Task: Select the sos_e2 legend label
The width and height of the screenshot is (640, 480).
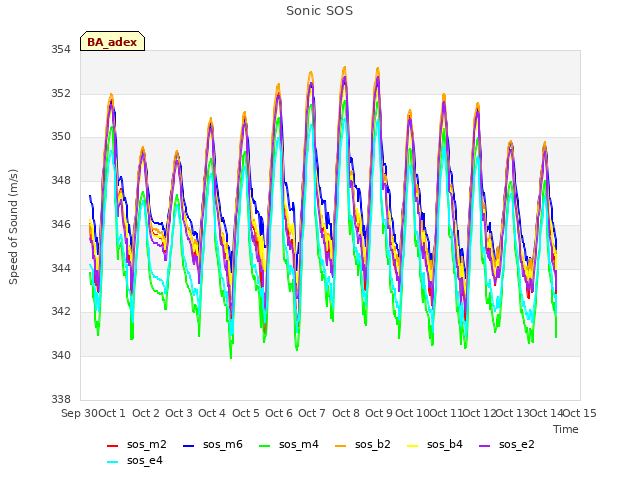Action: pyautogui.click(x=517, y=444)
